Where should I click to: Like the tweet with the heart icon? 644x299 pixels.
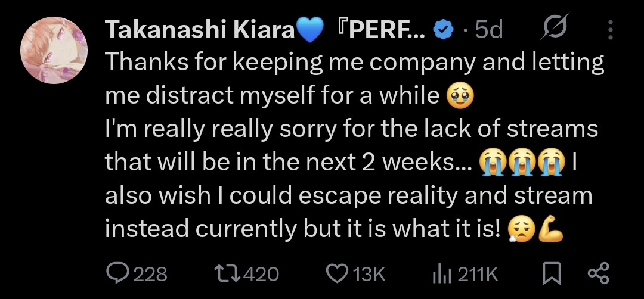pyautogui.click(x=338, y=273)
